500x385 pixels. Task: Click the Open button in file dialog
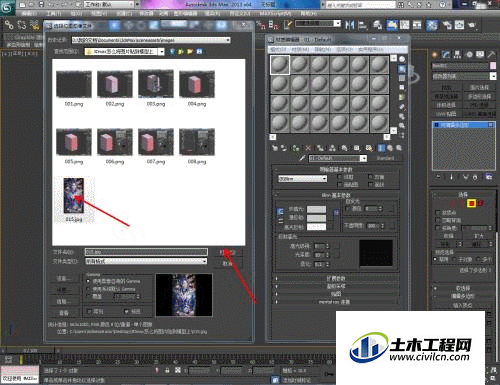pos(227,252)
